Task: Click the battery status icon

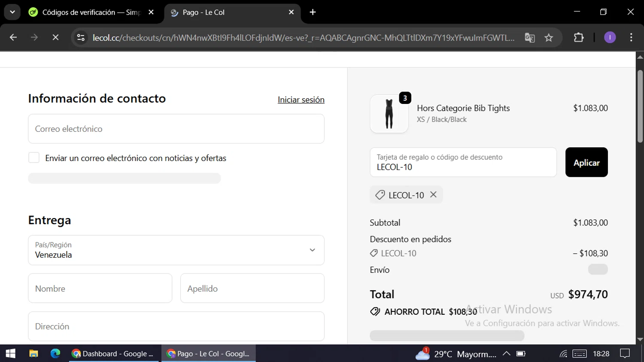Action: tap(521, 353)
